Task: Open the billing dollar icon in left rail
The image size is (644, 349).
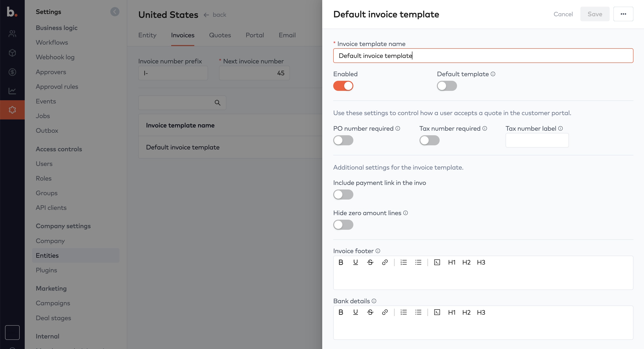Action: point(12,72)
